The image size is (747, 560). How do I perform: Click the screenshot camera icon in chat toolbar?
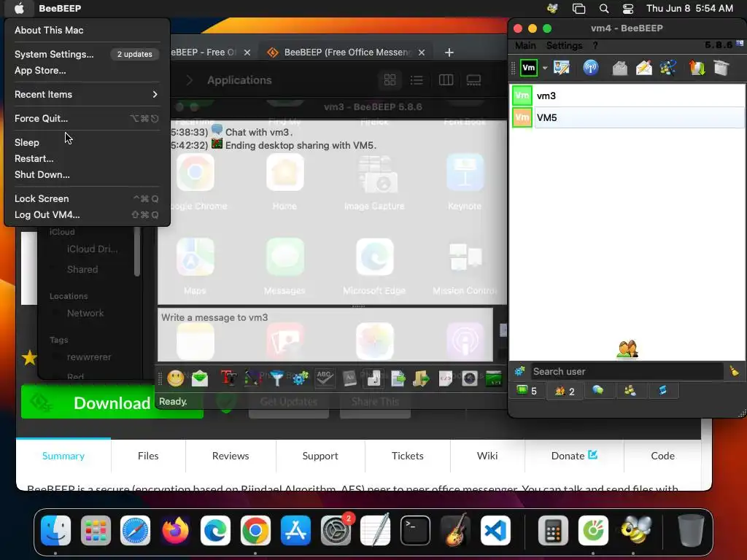click(470, 378)
